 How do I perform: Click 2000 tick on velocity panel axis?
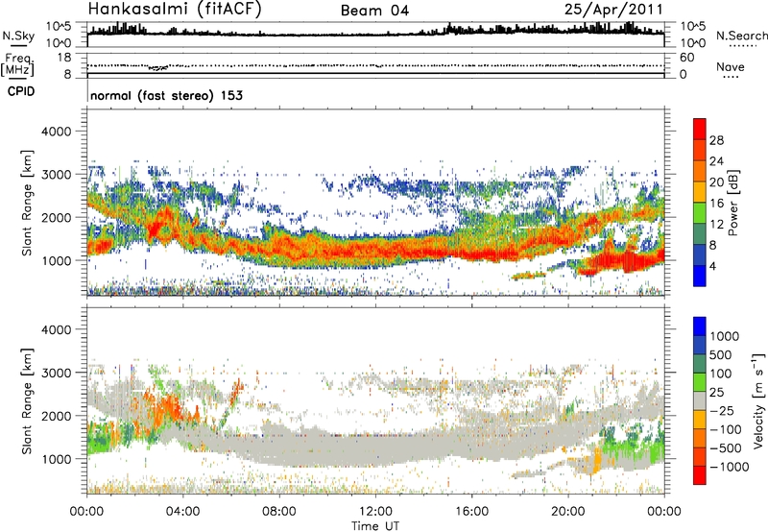(56, 416)
